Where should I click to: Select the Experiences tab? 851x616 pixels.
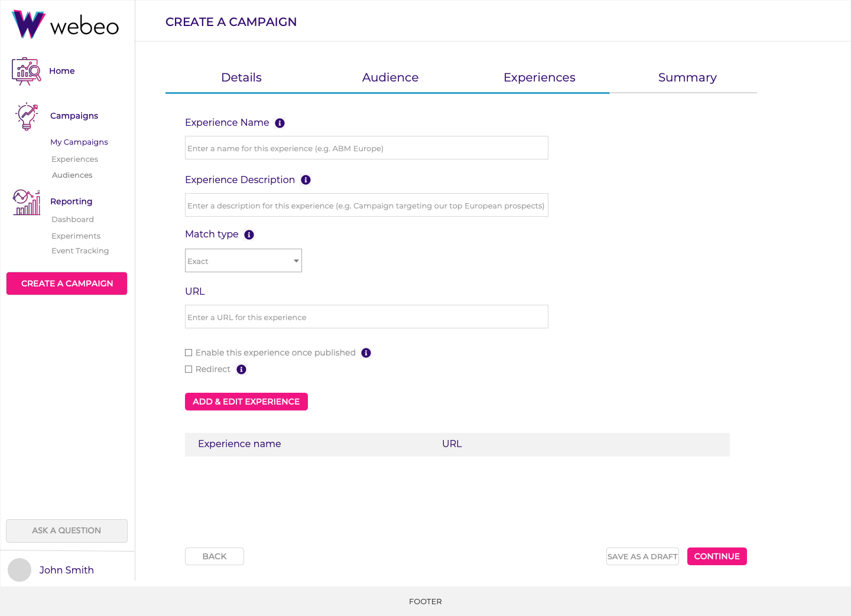(x=539, y=77)
